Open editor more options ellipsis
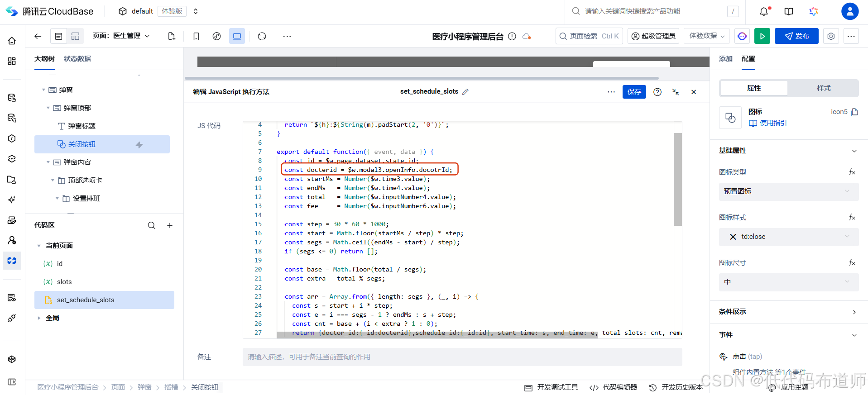This screenshot has height=395, width=868. (x=611, y=92)
